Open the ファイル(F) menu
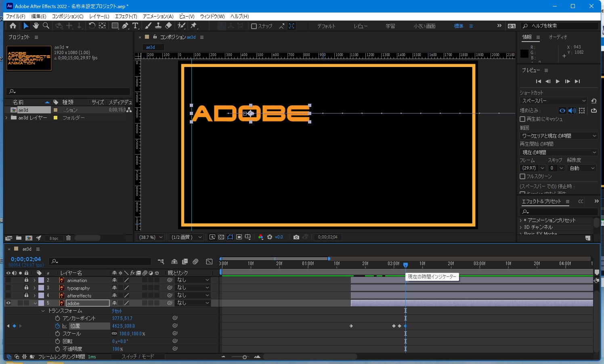604x364 pixels. (15, 17)
